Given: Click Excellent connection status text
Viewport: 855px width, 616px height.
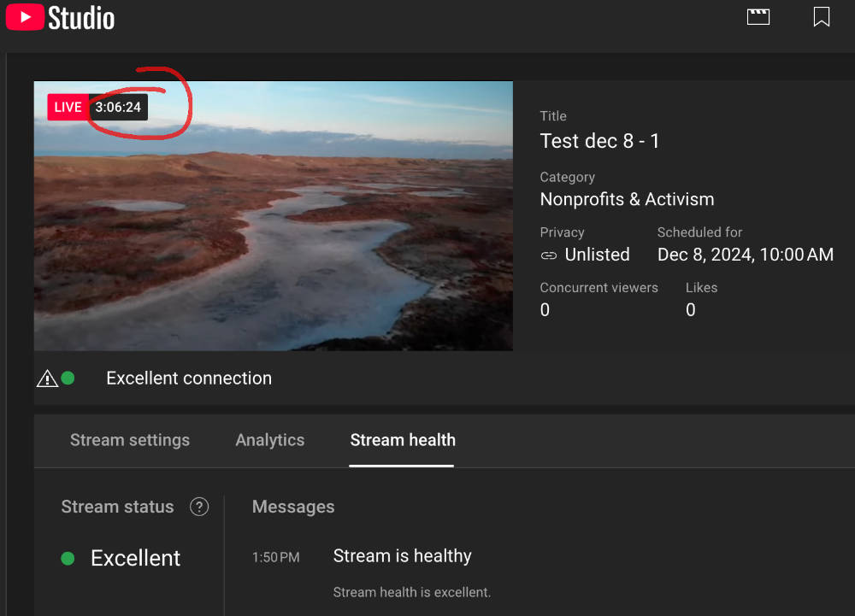Looking at the screenshot, I should point(189,378).
